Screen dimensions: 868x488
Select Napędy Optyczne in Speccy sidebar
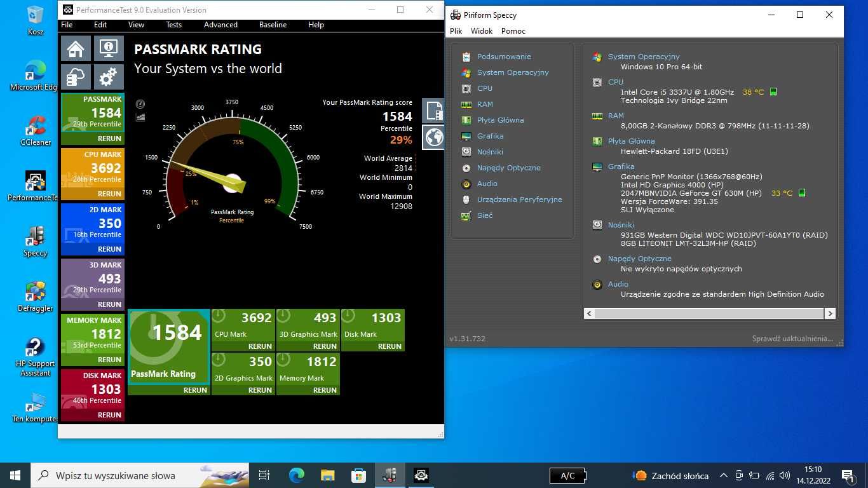(x=509, y=168)
